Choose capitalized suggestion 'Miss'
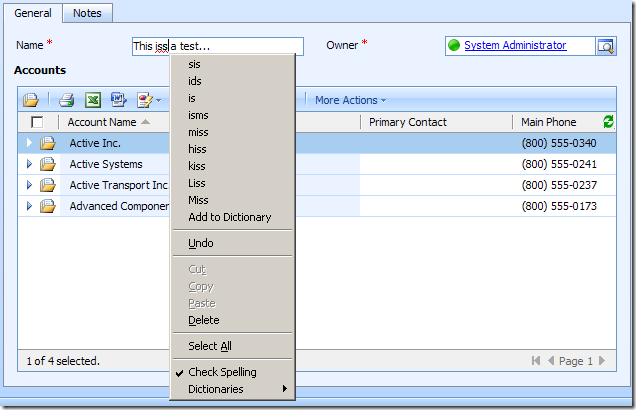 coord(233,200)
